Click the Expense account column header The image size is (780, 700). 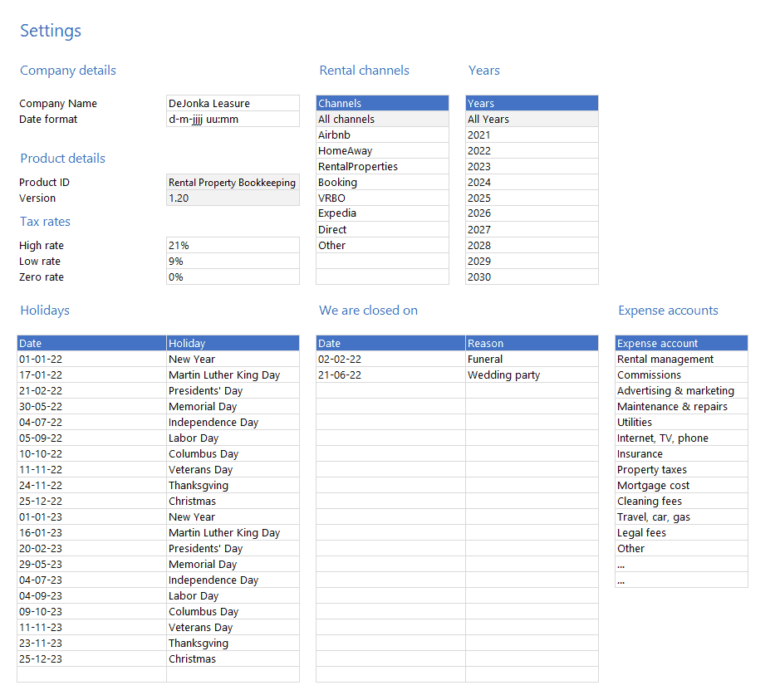(x=681, y=344)
